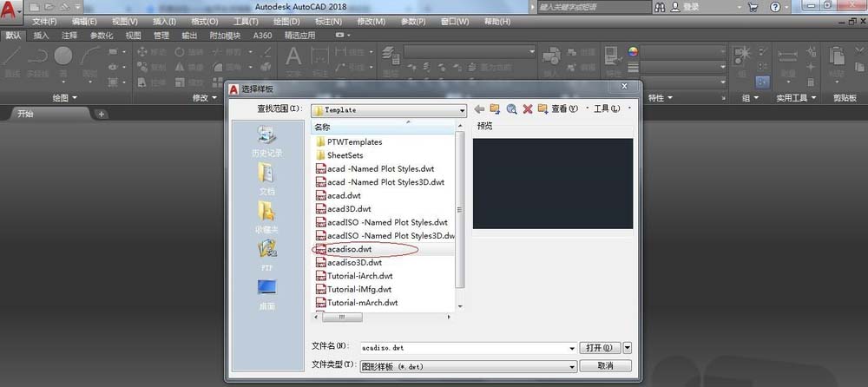Expand the 修改 ribbon panel
Screen dimensions: 868x387
[204, 97]
